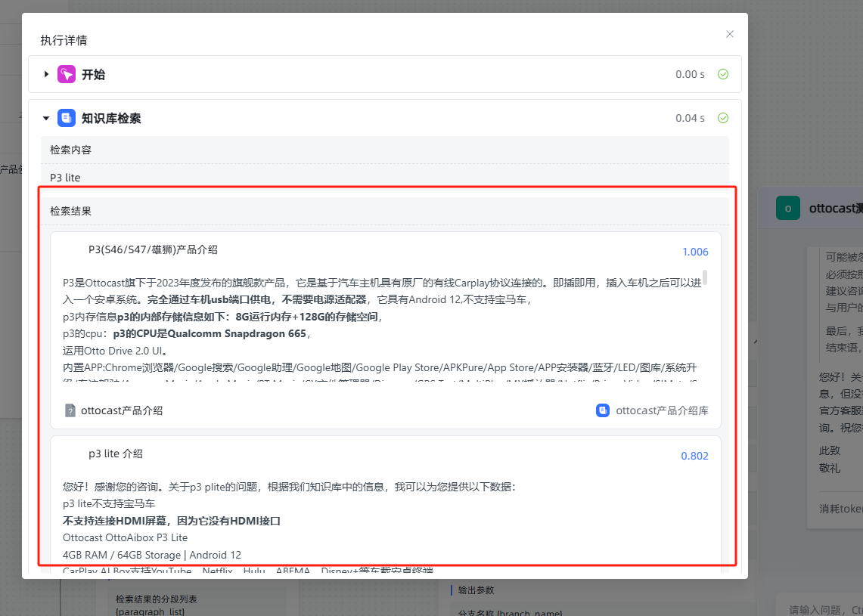Click the p3 lite不支持宝马车 line

[109, 504]
